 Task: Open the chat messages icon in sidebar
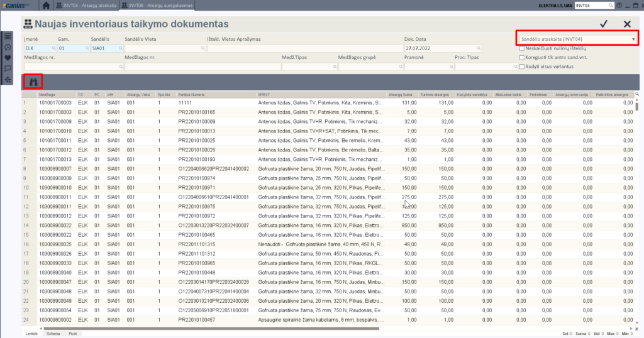coord(8,68)
